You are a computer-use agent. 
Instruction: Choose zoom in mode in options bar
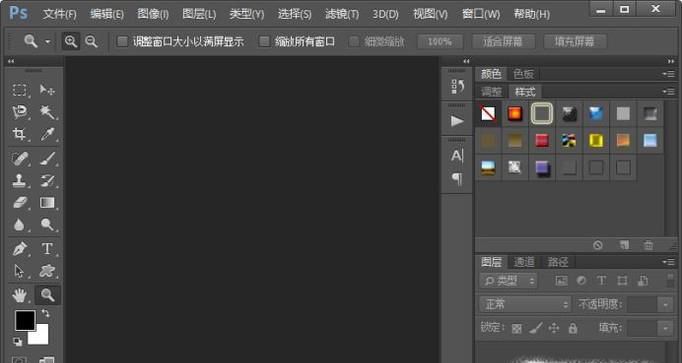point(70,41)
